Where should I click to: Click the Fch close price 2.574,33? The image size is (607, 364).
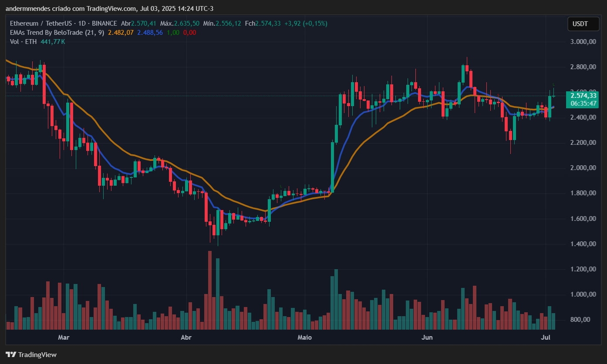pyautogui.click(x=268, y=23)
